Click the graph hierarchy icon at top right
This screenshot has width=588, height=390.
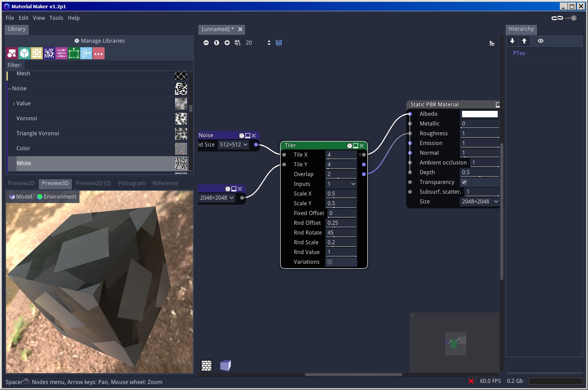pyautogui.click(x=492, y=43)
